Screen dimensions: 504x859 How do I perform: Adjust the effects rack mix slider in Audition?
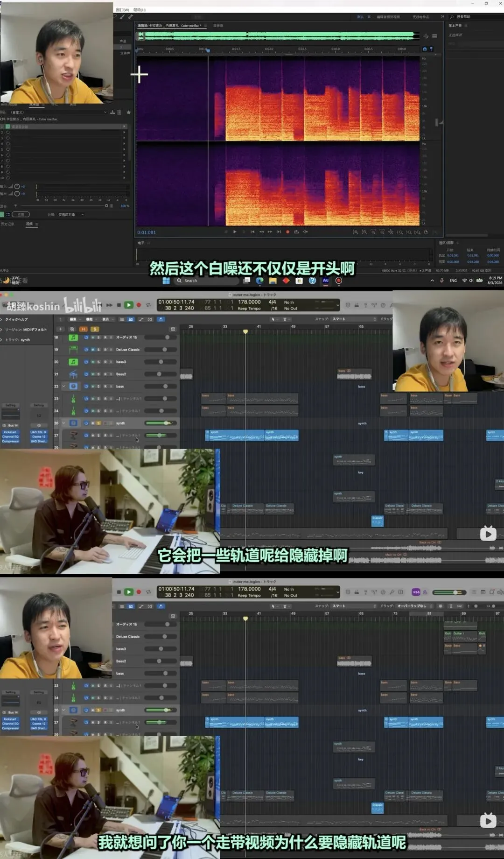(106, 205)
